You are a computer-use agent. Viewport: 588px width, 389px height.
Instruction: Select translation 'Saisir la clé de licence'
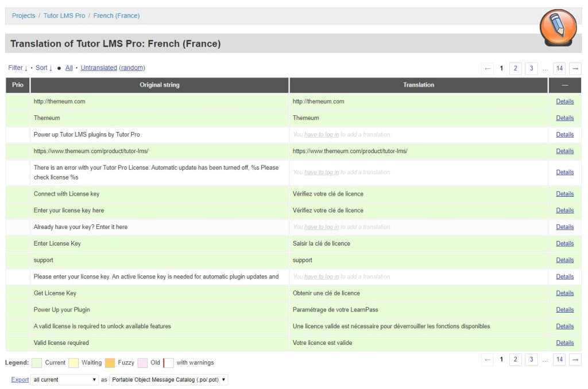click(322, 244)
